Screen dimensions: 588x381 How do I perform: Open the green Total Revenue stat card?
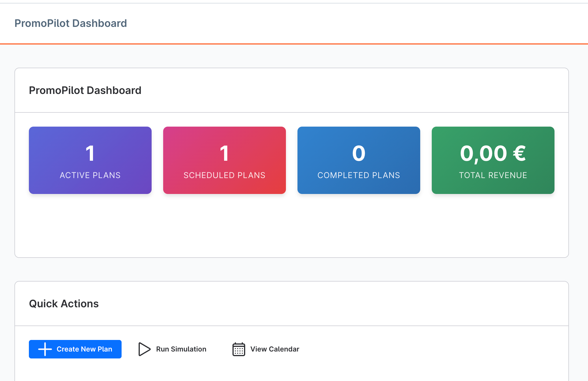pos(493,160)
